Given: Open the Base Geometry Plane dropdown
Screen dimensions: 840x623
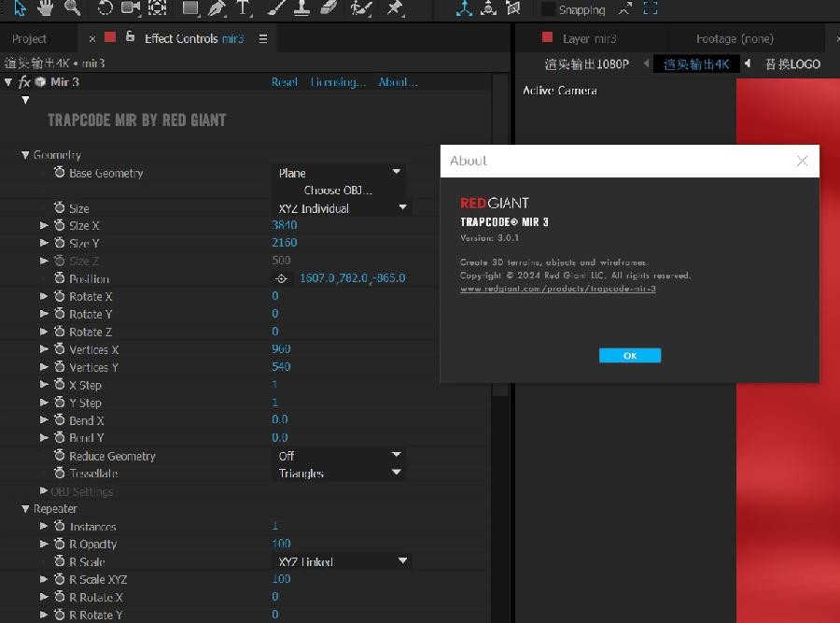Looking at the screenshot, I should pyautogui.click(x=340, y=173).
